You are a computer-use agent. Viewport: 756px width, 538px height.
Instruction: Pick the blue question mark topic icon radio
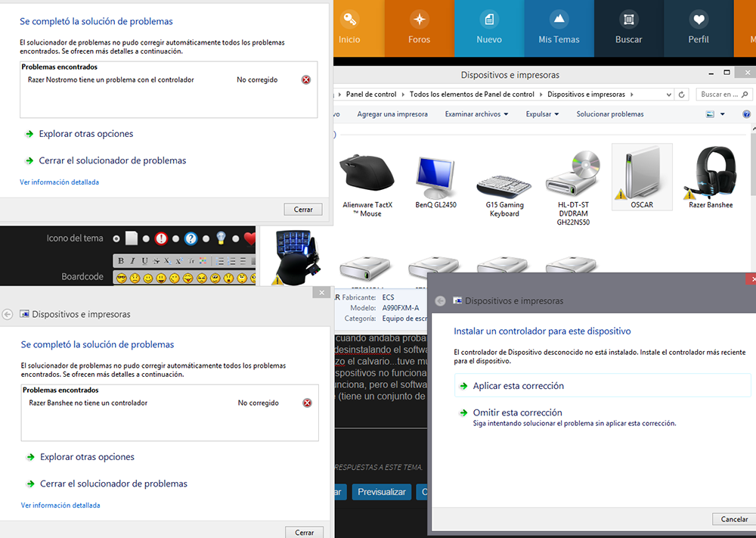pyautogui.click(x=175, y=238)
